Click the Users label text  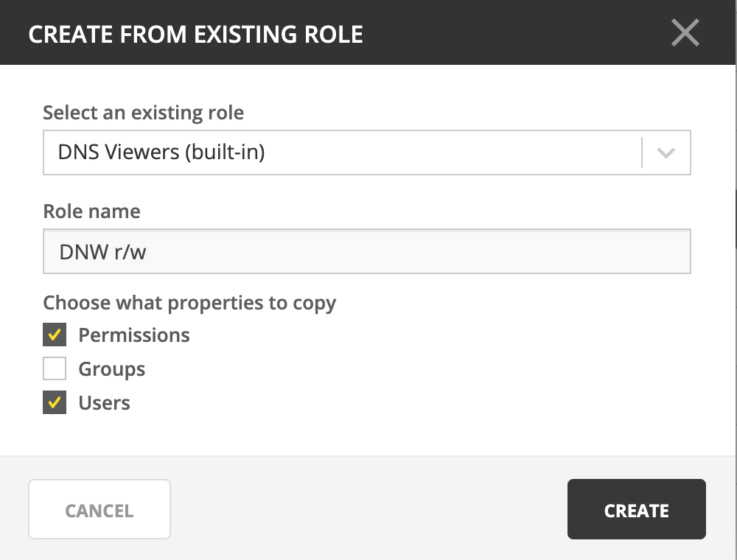[105, 403]
